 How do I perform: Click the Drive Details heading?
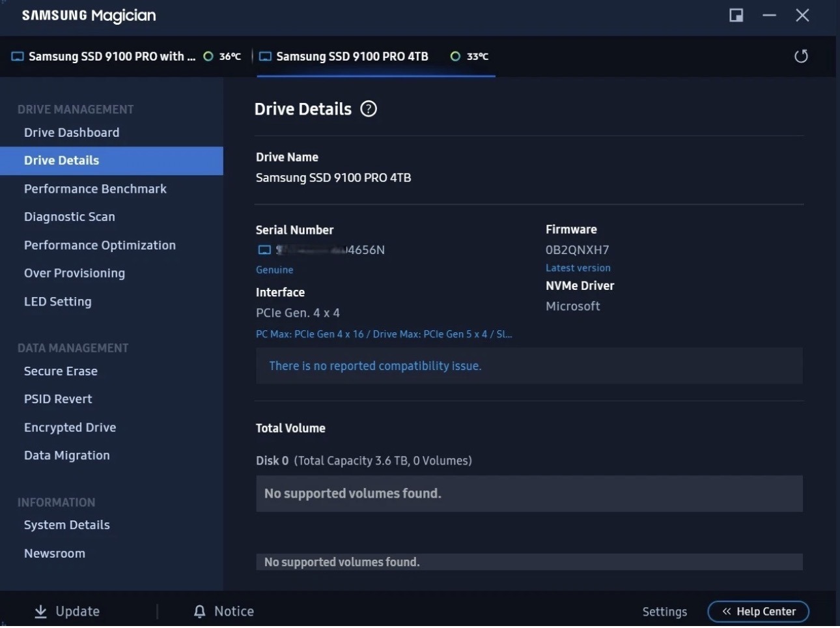pos(303,109)
